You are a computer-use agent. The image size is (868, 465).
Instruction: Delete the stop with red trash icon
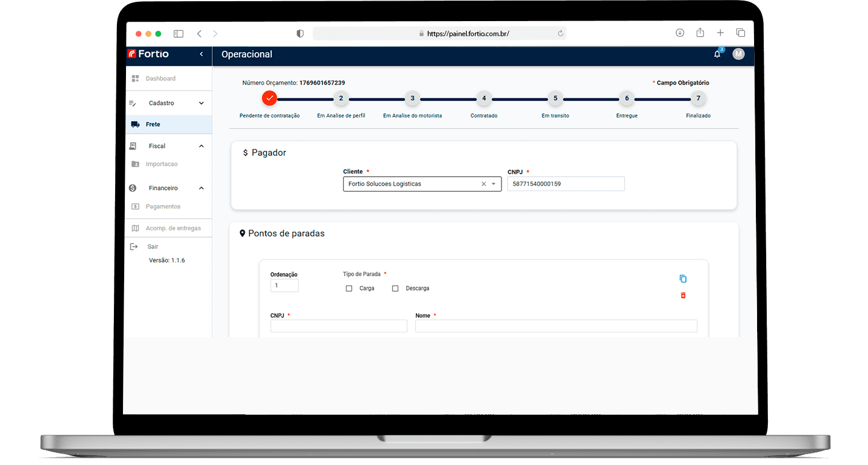683,296
